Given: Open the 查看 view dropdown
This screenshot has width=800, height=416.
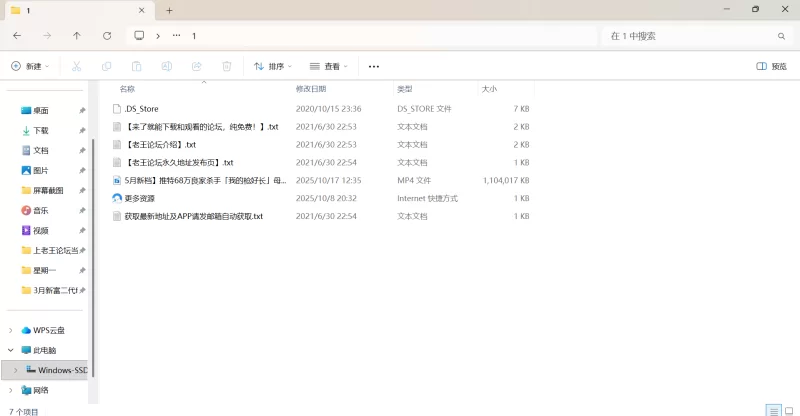Looking at the screenshot, I should click(x=329, y=66).
